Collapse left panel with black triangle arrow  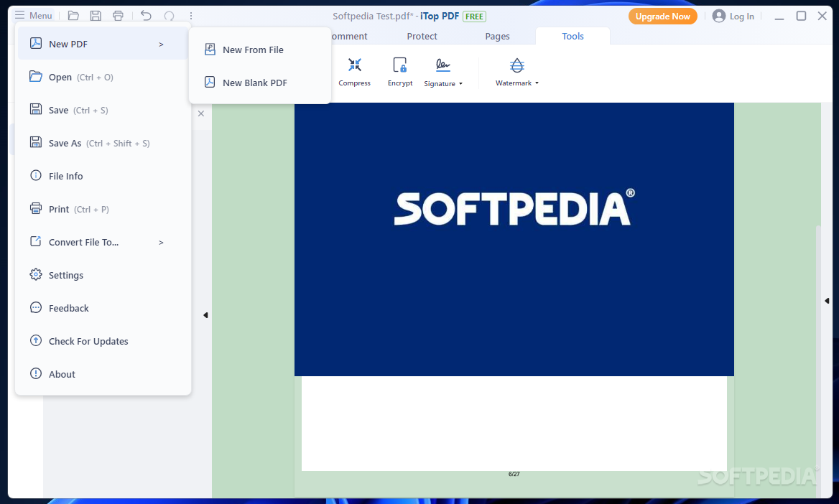click(x=205, y=315)
